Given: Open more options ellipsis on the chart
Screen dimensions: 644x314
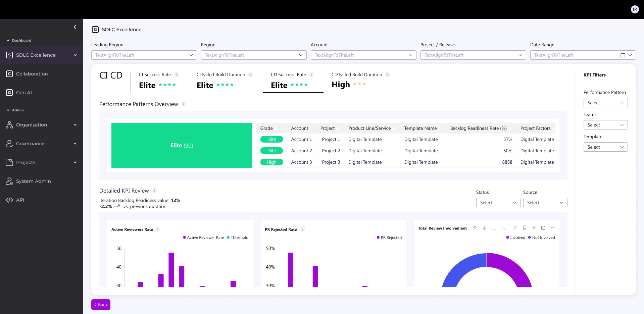Looking at the screenshot, I should 553,228.
